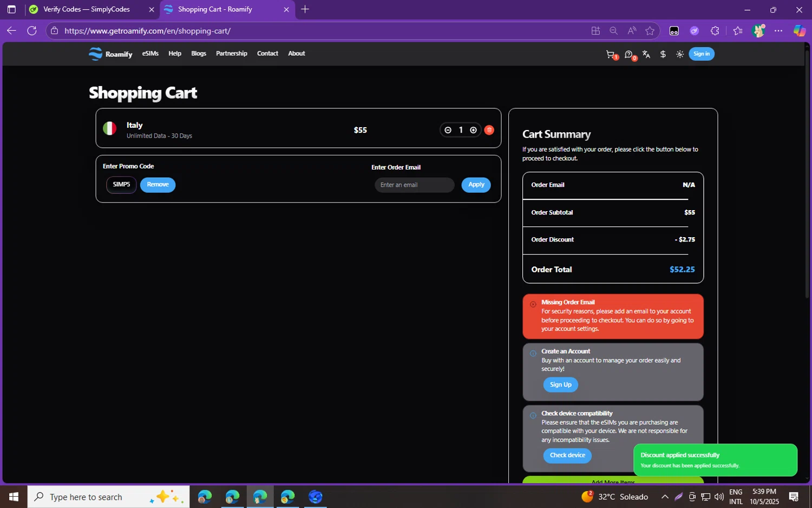View site information lock icon

pos(54,31)
